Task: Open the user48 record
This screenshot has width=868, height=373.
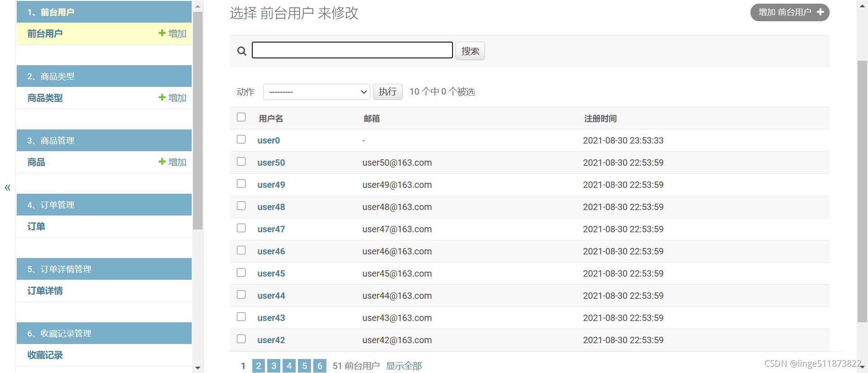Action: click(271, 207)
